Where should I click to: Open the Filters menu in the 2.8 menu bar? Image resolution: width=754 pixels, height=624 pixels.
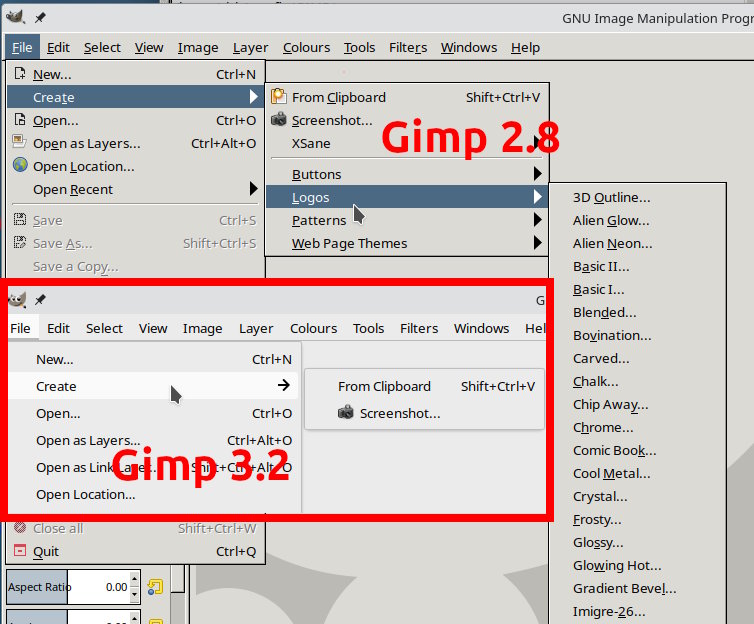408,48
